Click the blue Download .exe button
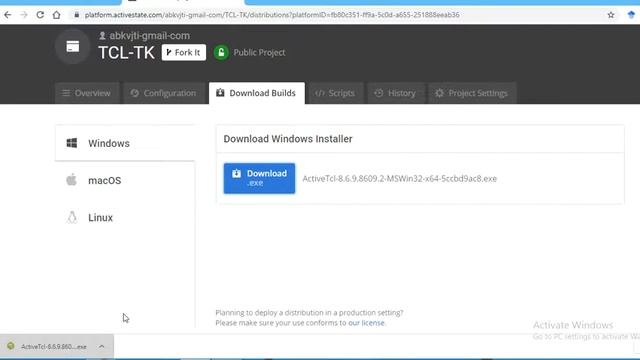Viewport: 640px width, 360px height. pyautogui.click(x=259, y=178)
